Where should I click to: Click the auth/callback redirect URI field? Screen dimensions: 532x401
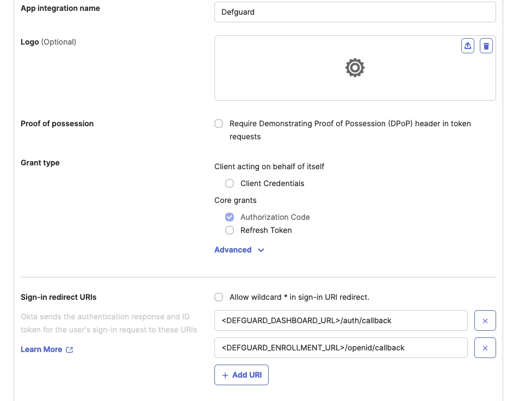341,320
